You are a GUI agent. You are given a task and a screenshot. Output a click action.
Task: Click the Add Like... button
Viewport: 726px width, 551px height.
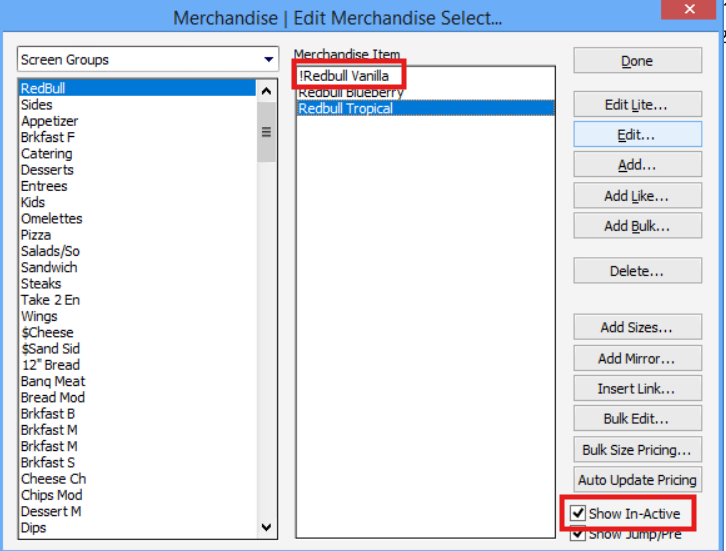pyautogui.click(x=637, y=196)
